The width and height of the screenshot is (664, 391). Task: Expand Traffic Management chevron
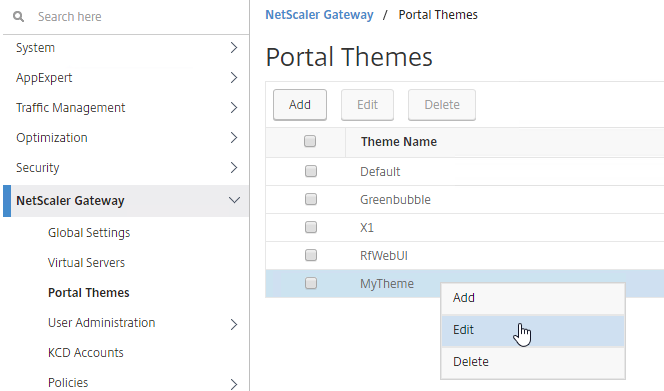tap(234, 108)
